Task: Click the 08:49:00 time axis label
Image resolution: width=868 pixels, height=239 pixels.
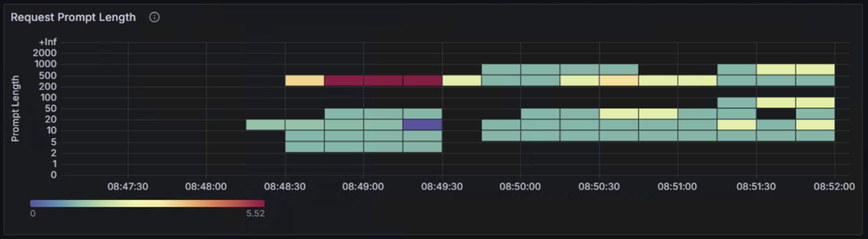Action: (363, 187)
